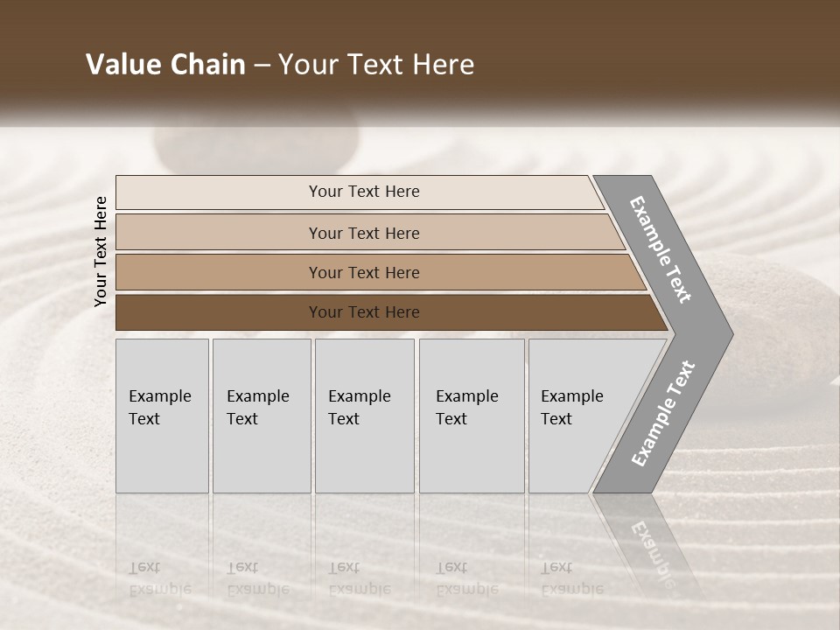Select the dark brown fourth bar
Screen dimensions: 840x630
[x=391, y=312]
